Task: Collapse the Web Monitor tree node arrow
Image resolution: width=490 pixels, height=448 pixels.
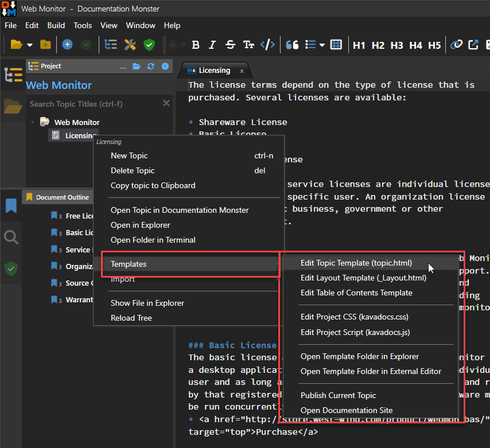Action: [x=33, y=122]
